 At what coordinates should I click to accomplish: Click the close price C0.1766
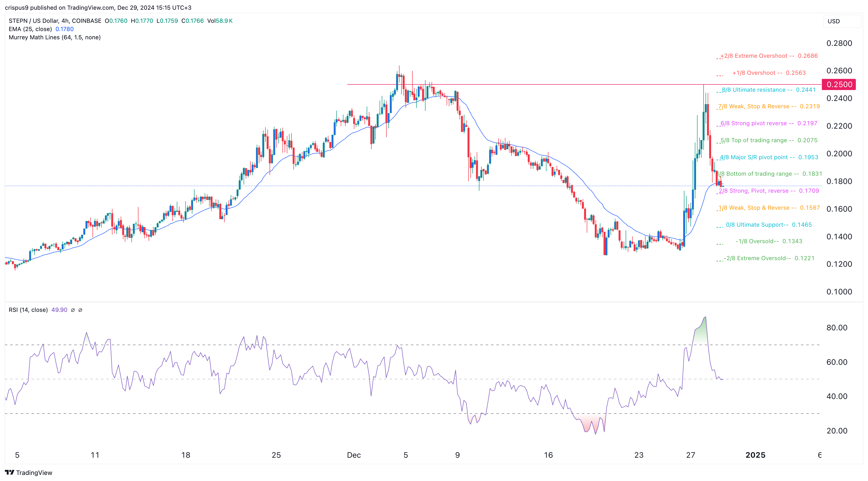[192, 21]
